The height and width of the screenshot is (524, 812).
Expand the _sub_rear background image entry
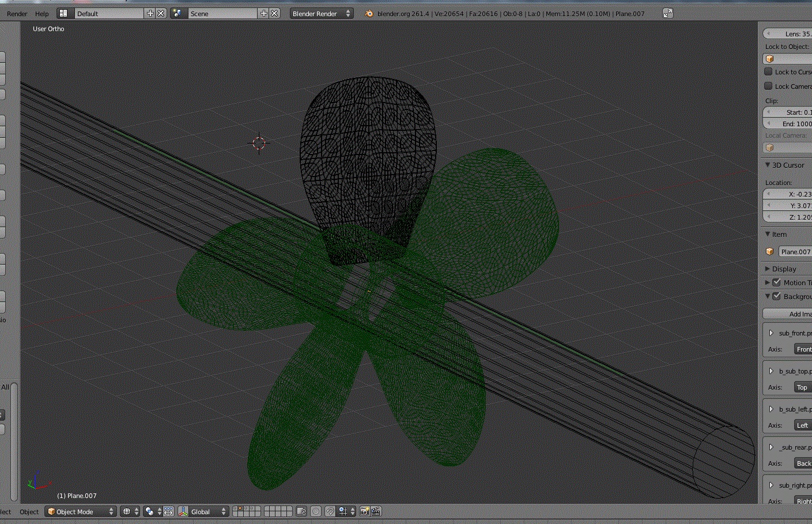tap(771, 447)
